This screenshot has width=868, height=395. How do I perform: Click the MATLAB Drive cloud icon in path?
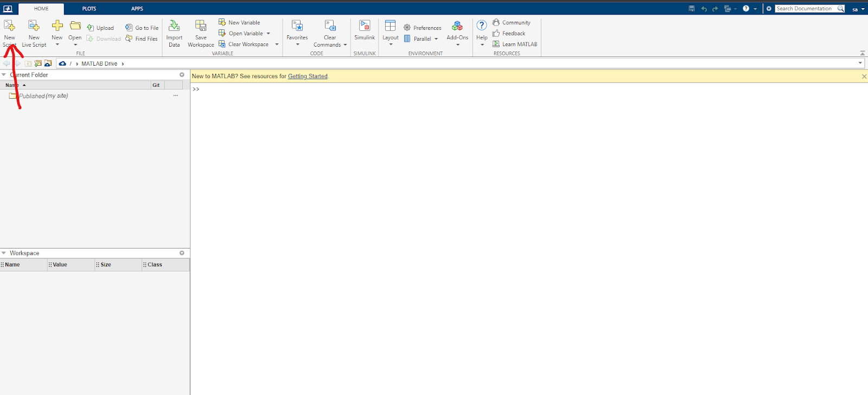tap(62, 63)
